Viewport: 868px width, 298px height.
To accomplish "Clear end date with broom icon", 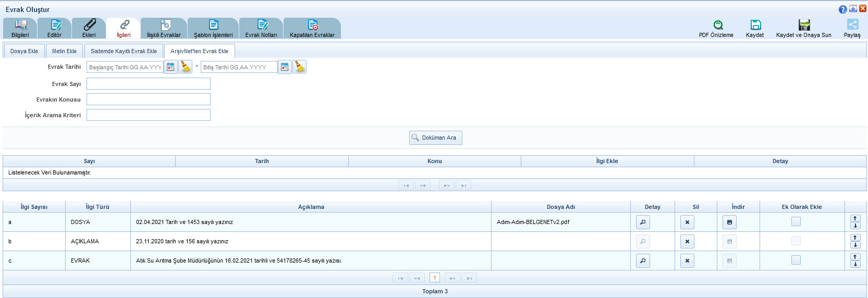I will click(300, 67).
